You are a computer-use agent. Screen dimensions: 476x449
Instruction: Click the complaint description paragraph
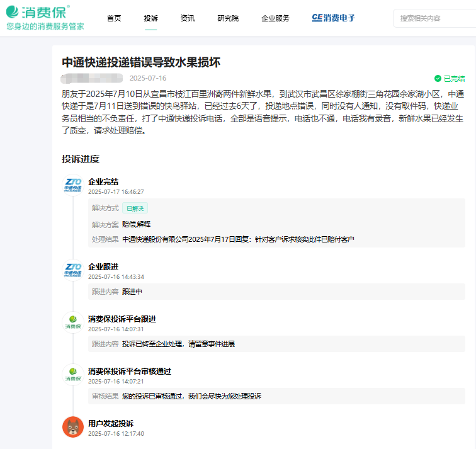pyautogui.click(x=263, y=112)
